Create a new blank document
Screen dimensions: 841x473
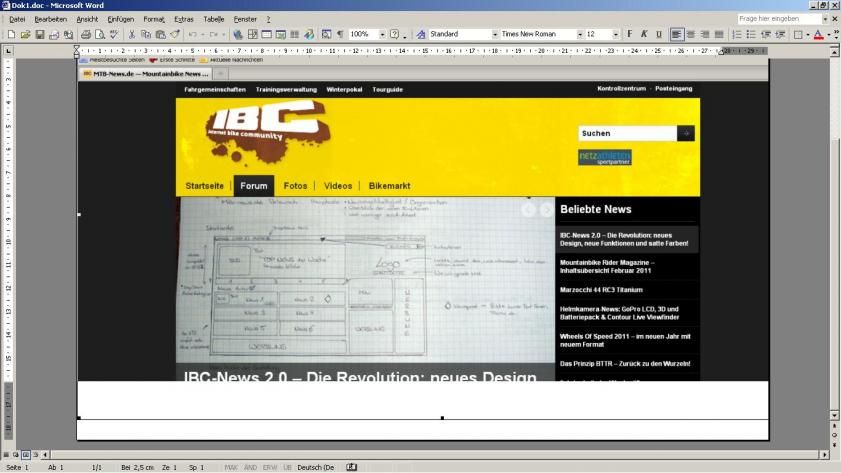[11, 34]
